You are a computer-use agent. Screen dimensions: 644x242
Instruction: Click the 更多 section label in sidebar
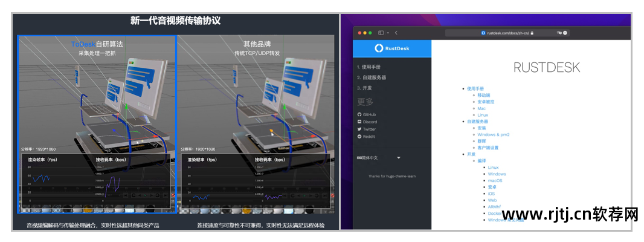pos(365,102)
